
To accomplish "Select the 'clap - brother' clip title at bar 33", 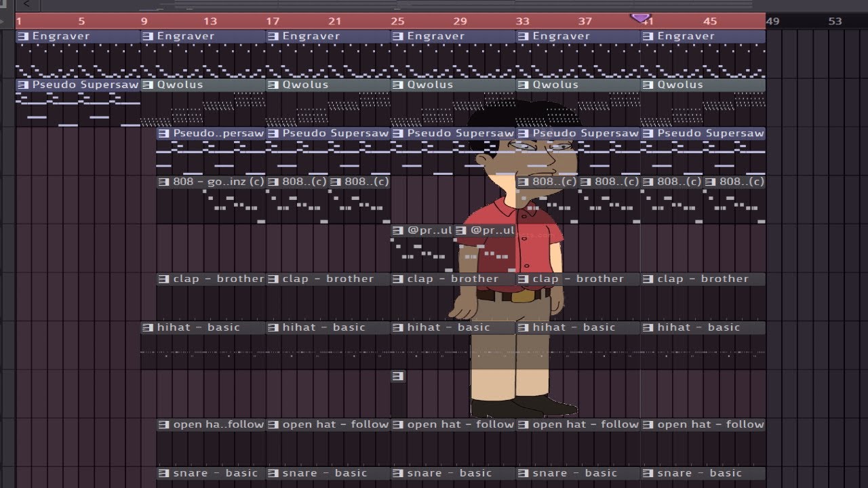I will [578, 279].
